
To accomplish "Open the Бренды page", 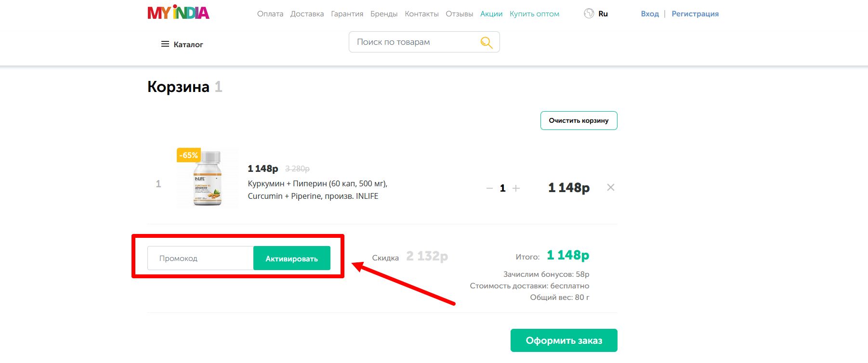I will (x=384, y=14).
